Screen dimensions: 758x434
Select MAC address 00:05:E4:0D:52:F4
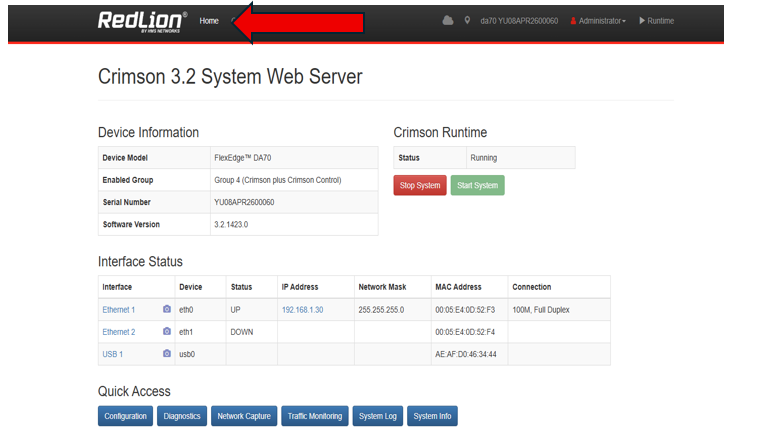(465, 332)
